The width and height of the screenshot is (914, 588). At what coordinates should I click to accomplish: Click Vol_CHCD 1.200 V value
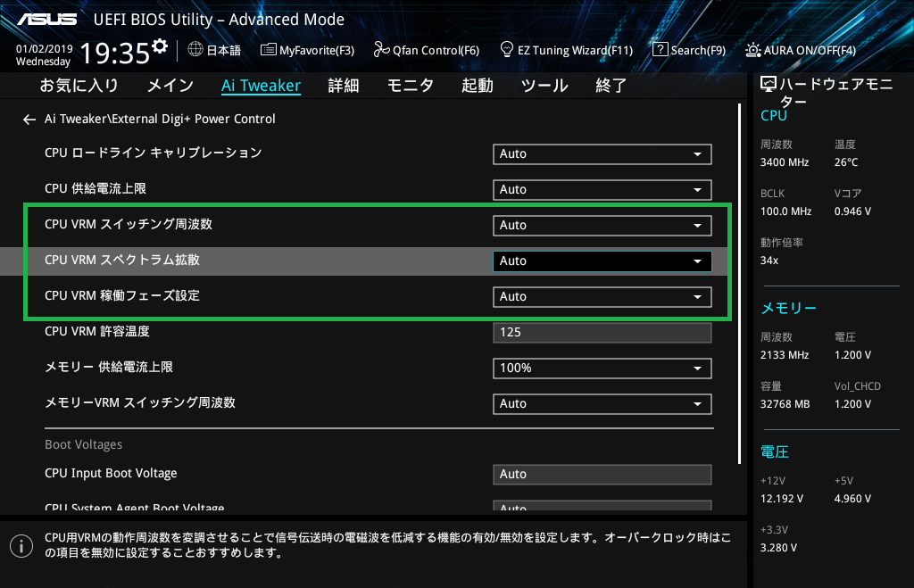coord(852,404)
